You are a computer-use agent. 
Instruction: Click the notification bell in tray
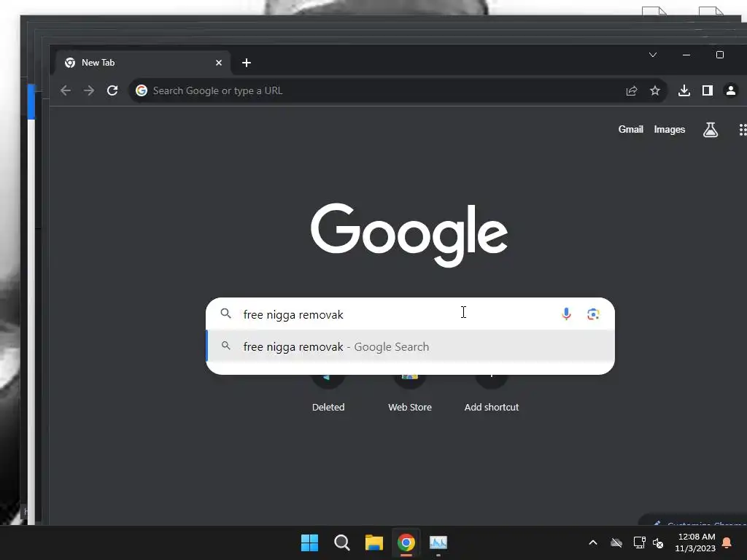click(727, 542)
